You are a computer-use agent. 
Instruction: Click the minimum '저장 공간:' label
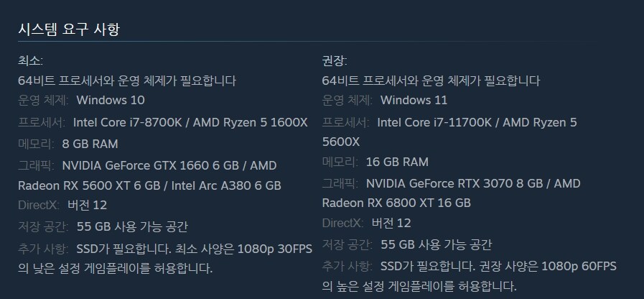[44, 226]
